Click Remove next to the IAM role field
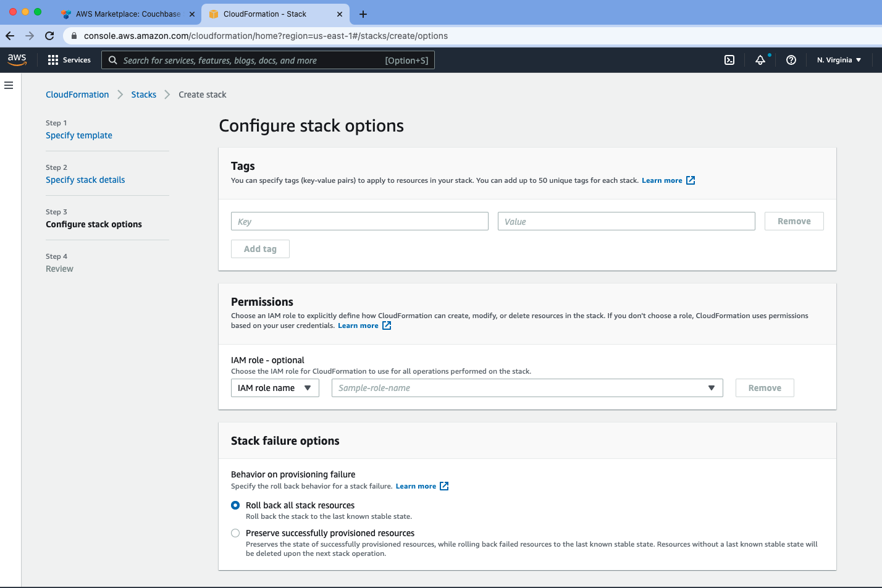Image resolution: width=882 pixels, height=588 pixels. coord(765,388)
